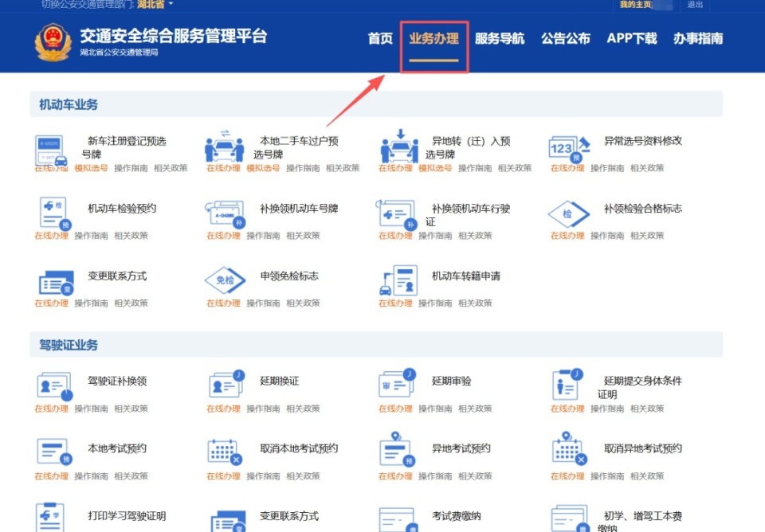765x532 pixels.
Task: Open 操作指南 for 补换领机动车行驶证
Action: [x=435, y=236]
